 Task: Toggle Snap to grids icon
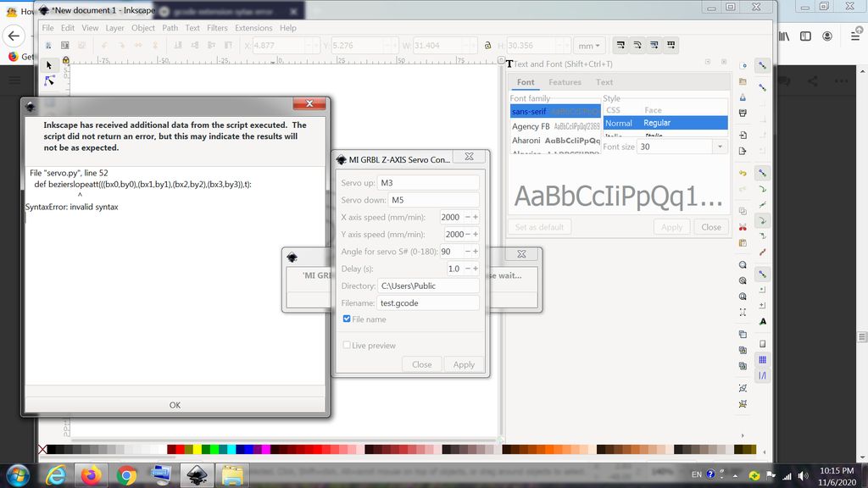pyautogui.click(x=763, y=360)
